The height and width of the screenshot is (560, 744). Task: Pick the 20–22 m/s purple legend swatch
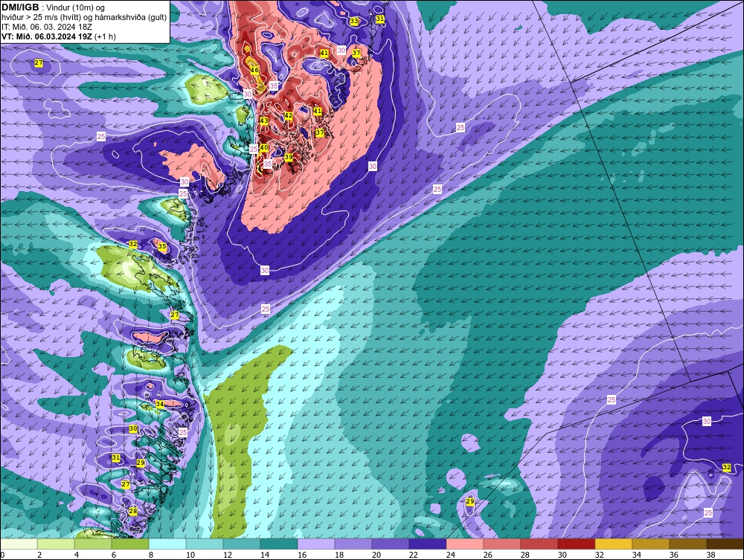[x=391, y=544]
